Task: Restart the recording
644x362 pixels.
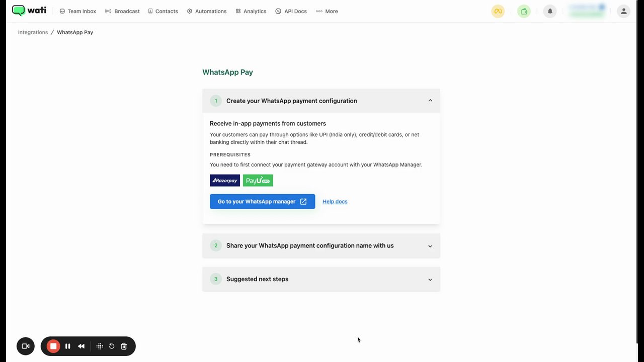Action: pyautogui.click(x=112, y=346)
